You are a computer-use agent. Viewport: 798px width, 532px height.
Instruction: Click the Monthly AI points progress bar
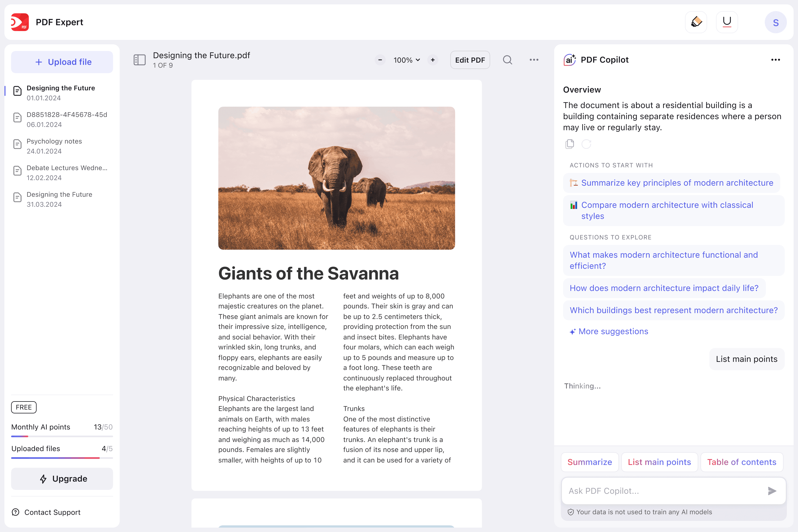click(62, 436)
